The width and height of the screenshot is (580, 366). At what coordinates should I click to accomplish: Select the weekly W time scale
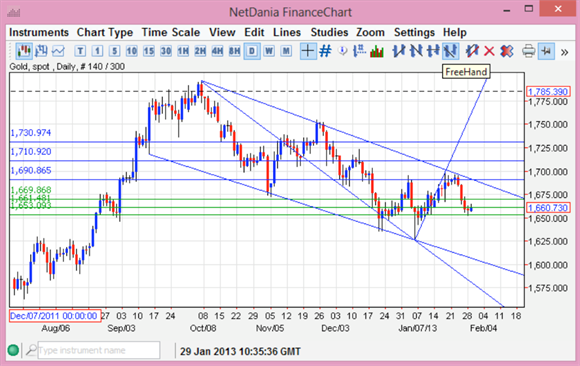pyautogui.click(x=269, y=51)
